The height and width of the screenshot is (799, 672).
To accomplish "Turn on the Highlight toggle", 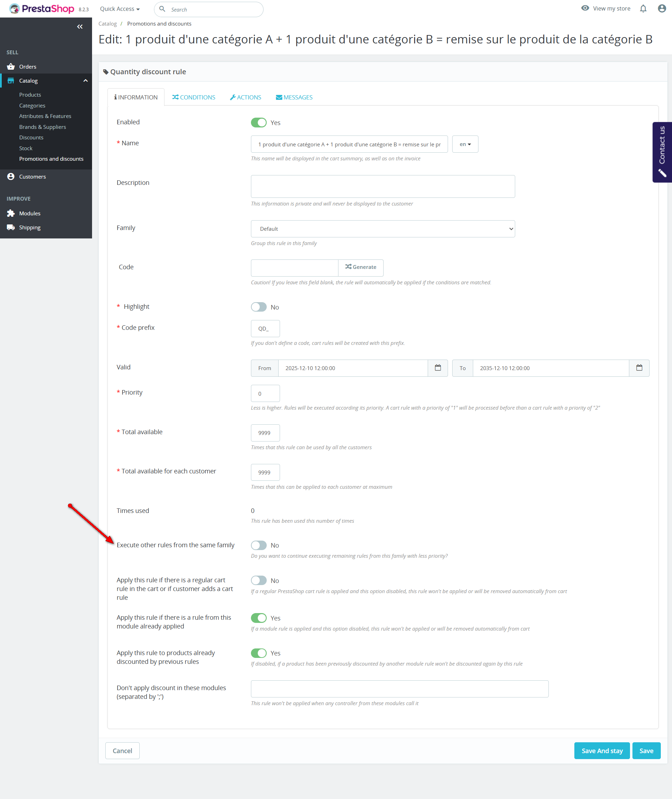I will (x=259, y=307).
